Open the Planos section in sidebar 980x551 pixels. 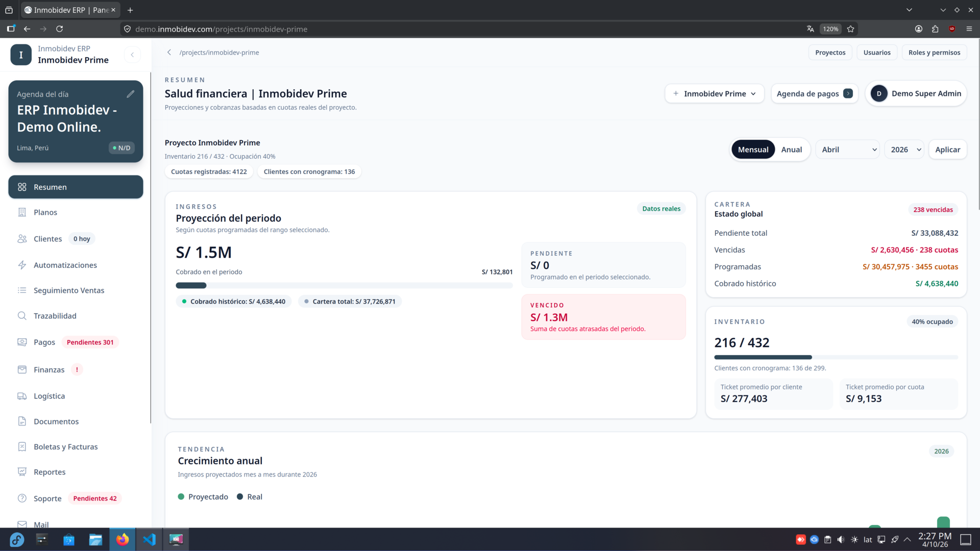46,212
